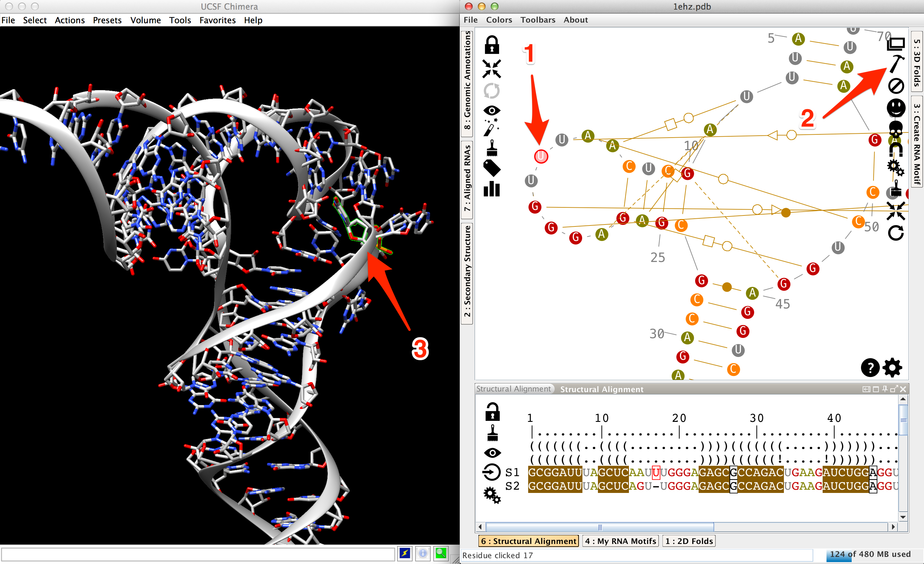Click the down arrow of alignment vertical scrollbar
Screen dimensions: 924x564
pyautogui.click(x=903, y=517)
